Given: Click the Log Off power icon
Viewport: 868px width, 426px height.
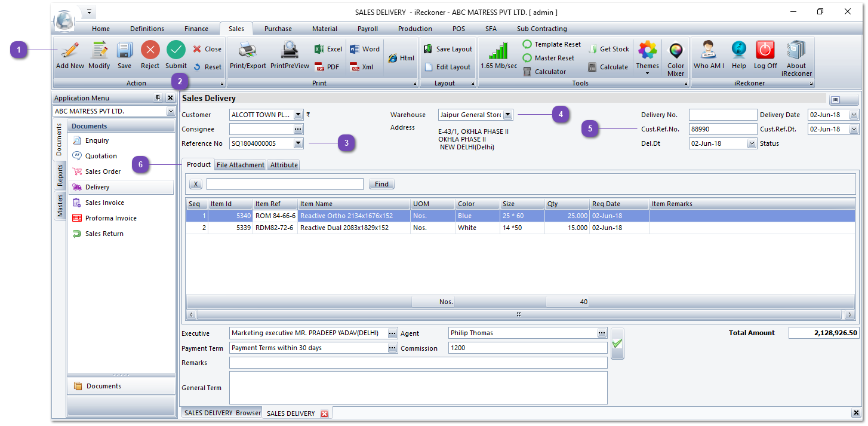Looking at the screenshot, I should (765, 50).
